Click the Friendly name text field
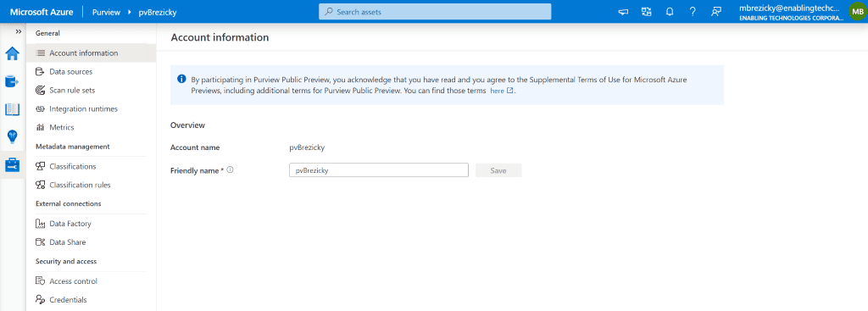Image resolution: width=868 pixels, height=311 pixels. (x=379, y=170)
